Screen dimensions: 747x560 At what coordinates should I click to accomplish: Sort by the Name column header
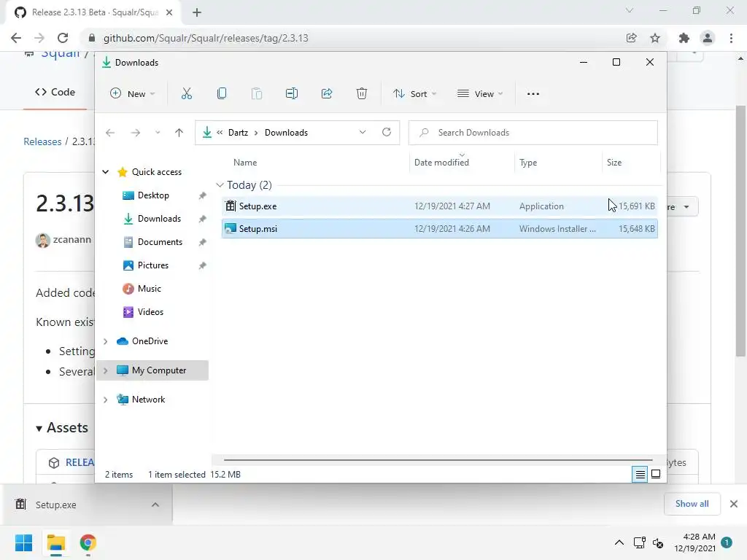pos(245,163)
